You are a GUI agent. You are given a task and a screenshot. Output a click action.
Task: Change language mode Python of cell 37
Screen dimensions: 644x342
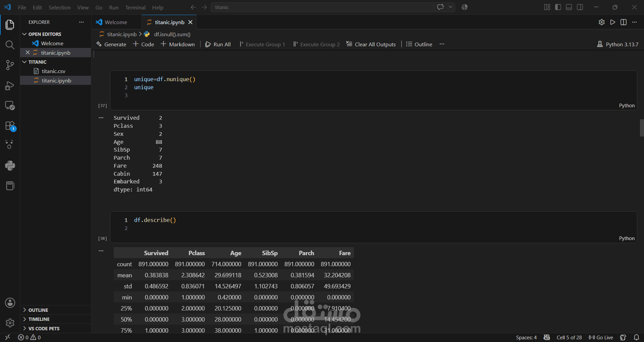627,106
